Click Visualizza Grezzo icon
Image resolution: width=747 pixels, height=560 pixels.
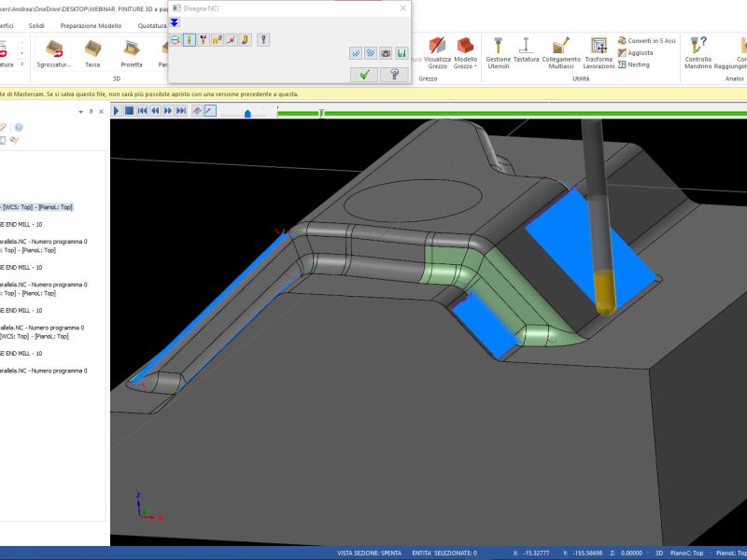coord(437,52)
